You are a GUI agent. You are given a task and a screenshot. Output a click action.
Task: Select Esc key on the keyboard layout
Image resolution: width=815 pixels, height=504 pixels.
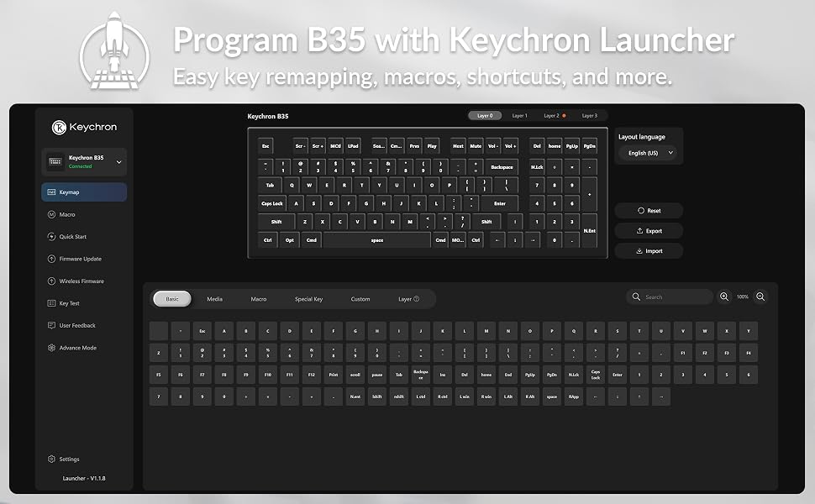coord(266,146)
